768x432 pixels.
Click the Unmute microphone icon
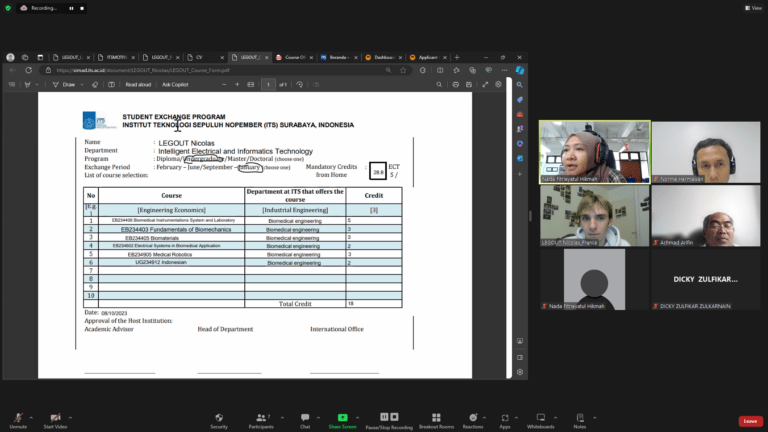[x=18, y=417]
